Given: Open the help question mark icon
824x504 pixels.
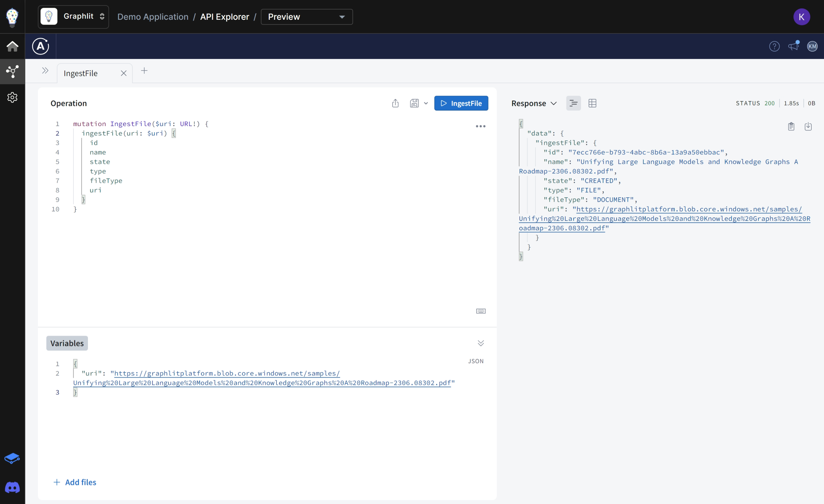Looking at the screenshot, I should tap(774, 46).
